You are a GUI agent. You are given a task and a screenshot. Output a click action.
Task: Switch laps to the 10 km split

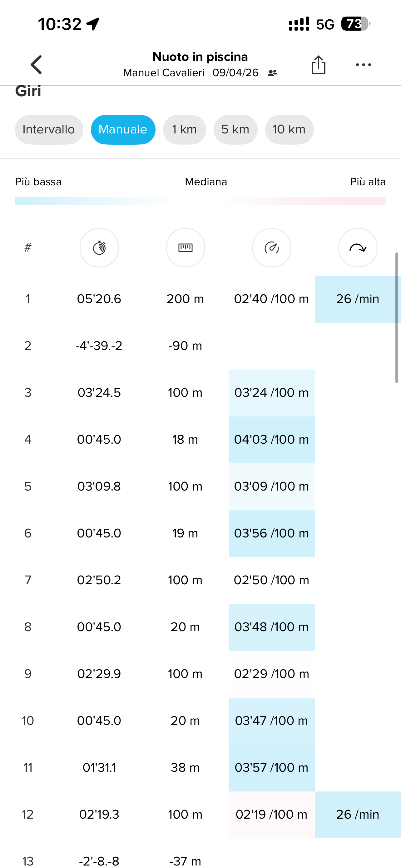[x=289, y=130]
